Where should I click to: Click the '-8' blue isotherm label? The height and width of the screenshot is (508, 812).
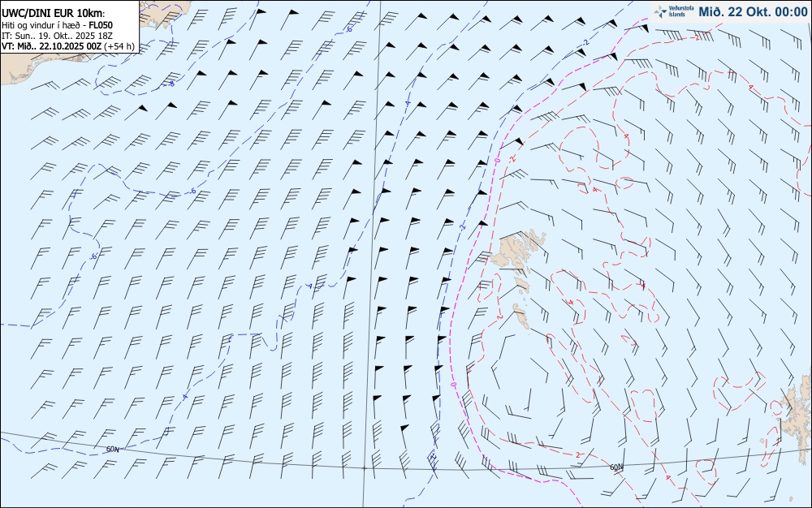pyautogui.click(x=171, y=84)
